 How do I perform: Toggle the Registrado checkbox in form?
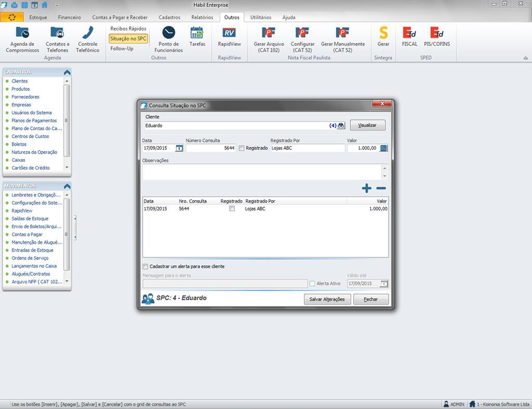(242, 148)
